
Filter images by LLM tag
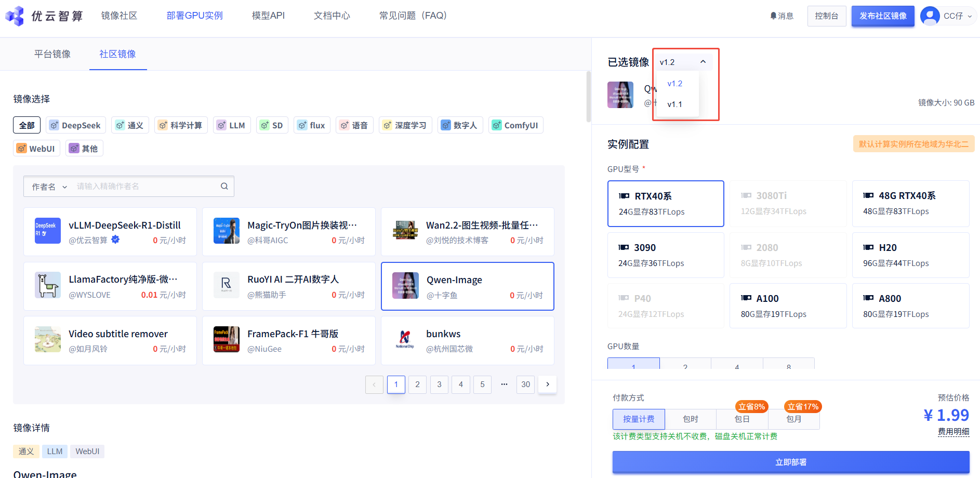(232, 125)
